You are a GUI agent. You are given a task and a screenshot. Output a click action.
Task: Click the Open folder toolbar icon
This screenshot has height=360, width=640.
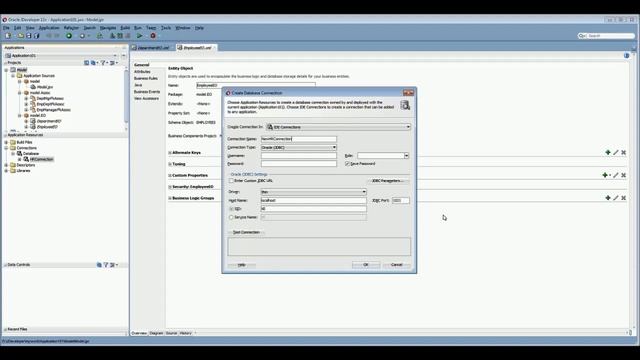click(x=21, y=36)
